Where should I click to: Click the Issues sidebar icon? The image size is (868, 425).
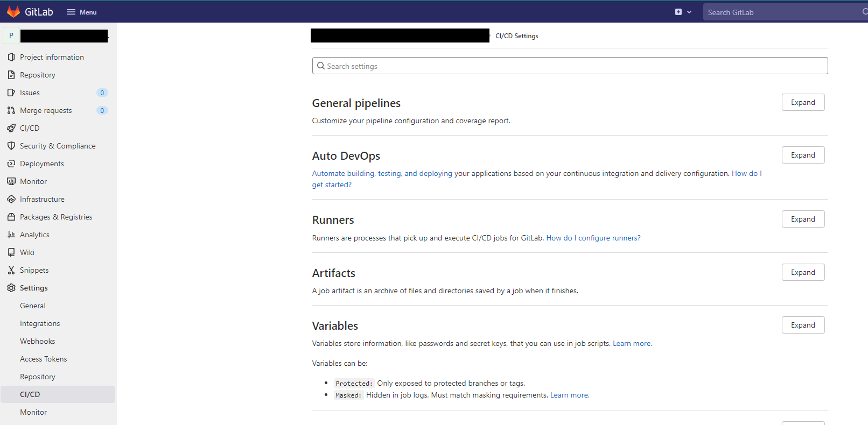click(x=11, y=93)
